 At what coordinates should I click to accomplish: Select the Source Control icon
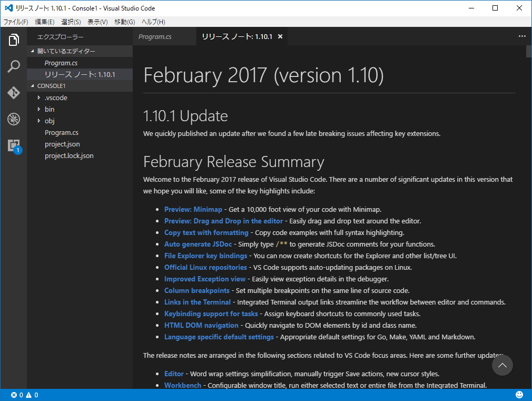click(x=13, y=93)
